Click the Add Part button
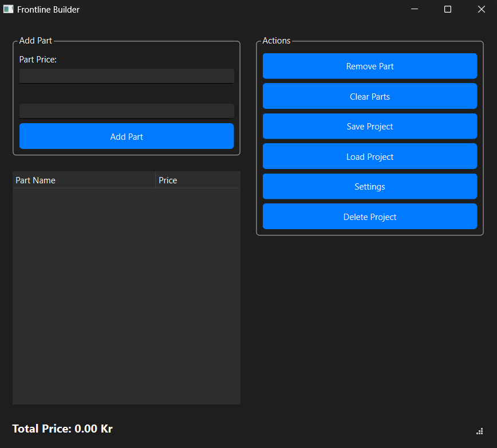The image size is (497, 448). 126,136
